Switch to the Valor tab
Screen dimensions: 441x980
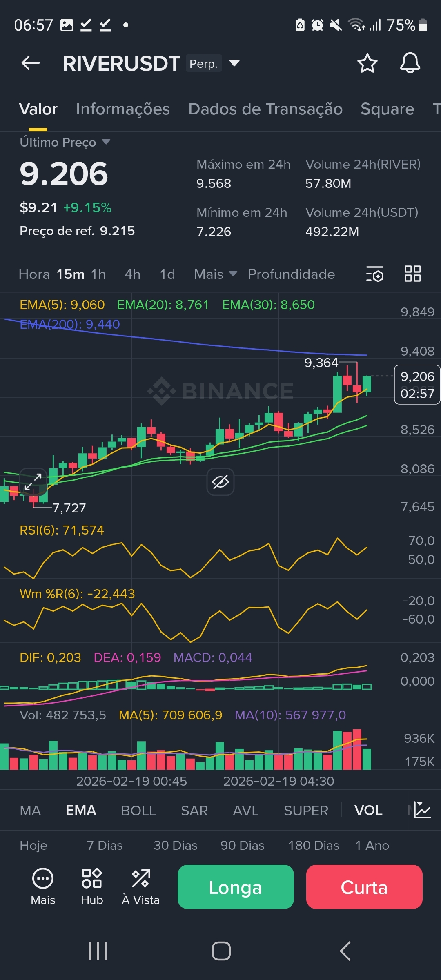coord(38,109)
